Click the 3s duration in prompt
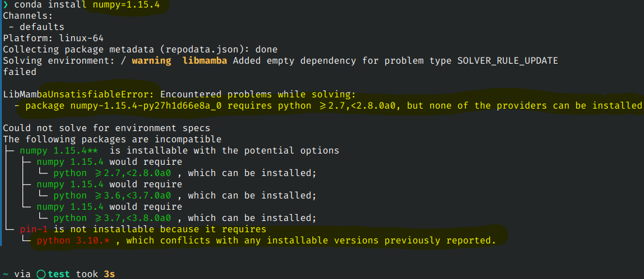Viewport: 644px width, 279px height. pos(109,274)
